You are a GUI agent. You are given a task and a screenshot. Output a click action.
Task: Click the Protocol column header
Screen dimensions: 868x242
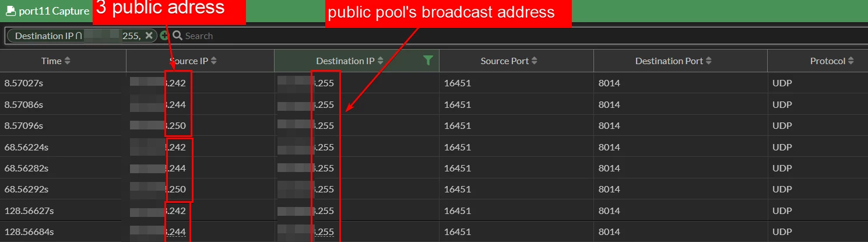coord(818,61)
